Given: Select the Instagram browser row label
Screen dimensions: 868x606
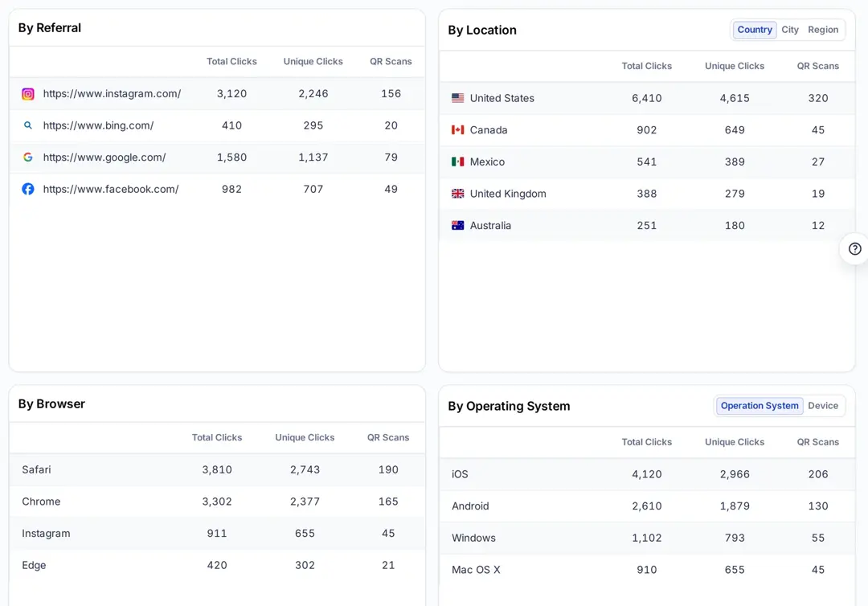Looking at the screenshot, I should coord(46,534).
